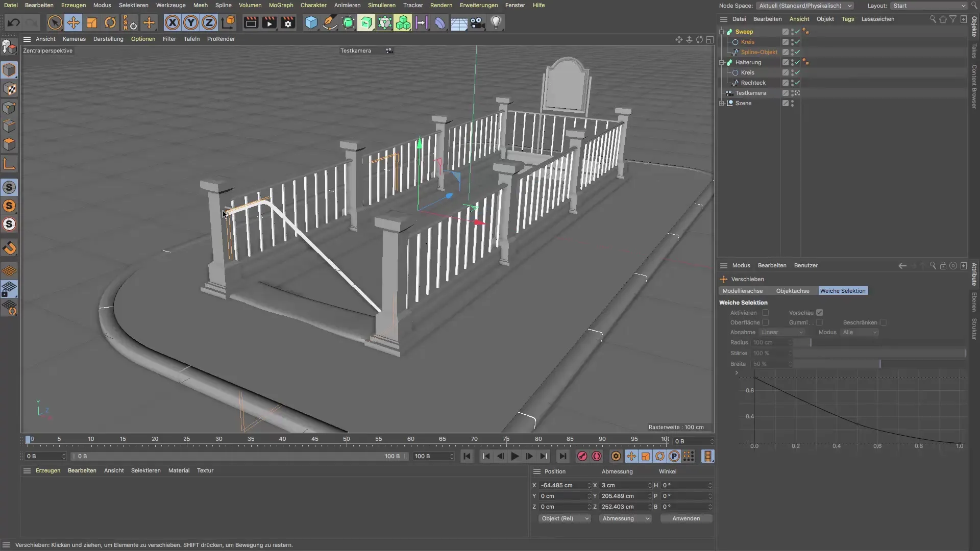Toggle the X axis lock
Screen dimensions: 980x551
(173, 22)
